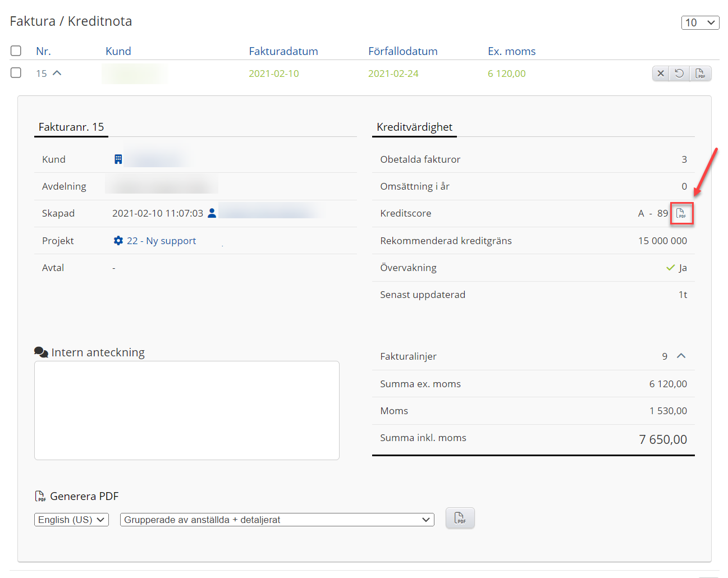Toggle the select-all checkbox in table header
This screenshot has height=578, width=728.
tap(16, 51)
